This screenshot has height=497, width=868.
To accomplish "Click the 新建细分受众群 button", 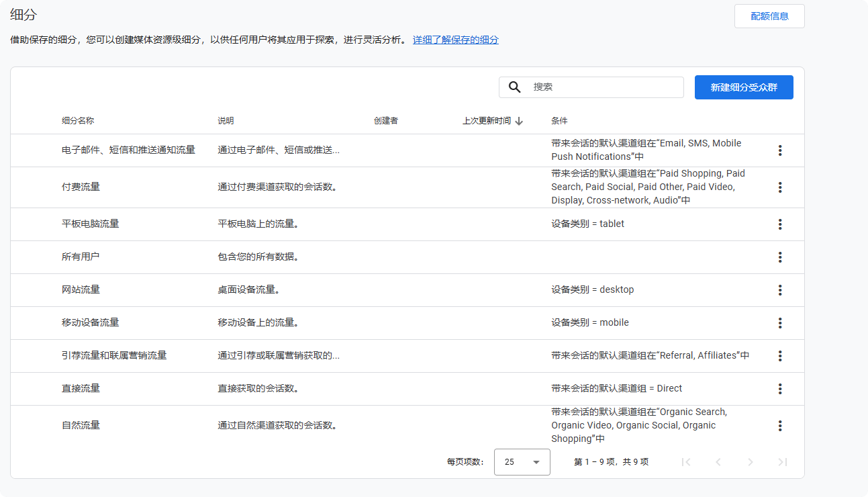I will click(x=743, y=87).
